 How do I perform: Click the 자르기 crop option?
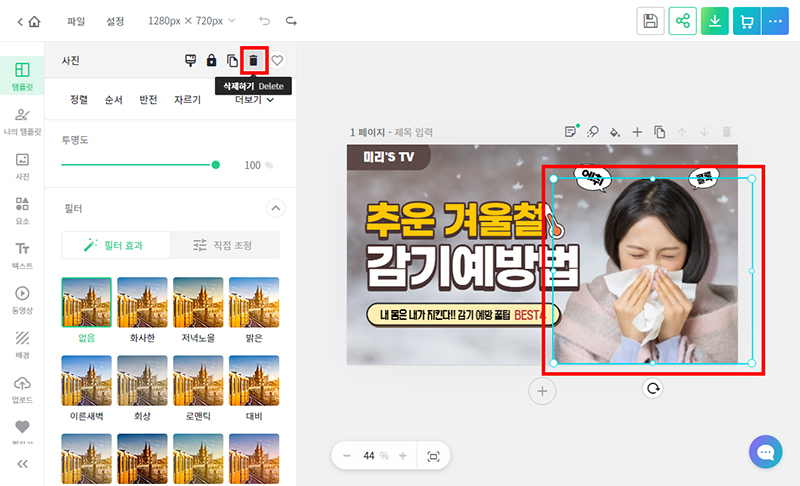click(187, 99)
